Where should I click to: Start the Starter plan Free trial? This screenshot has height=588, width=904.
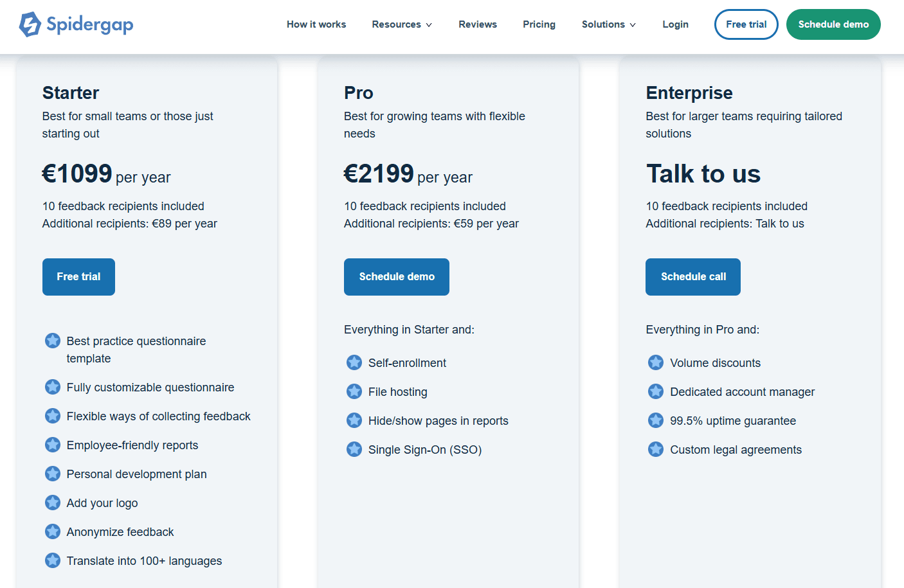click(78, 277)
